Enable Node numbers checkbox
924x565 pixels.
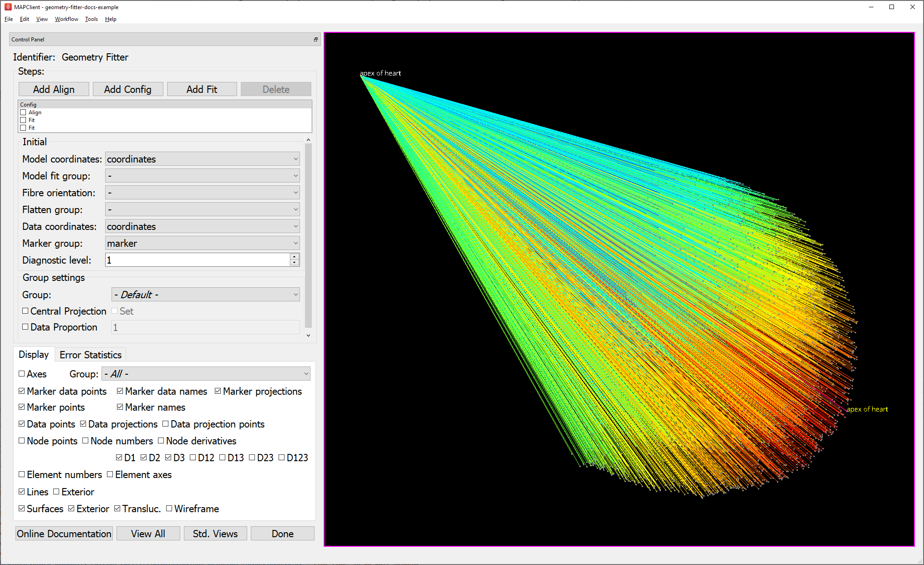[x=86, y=441]
